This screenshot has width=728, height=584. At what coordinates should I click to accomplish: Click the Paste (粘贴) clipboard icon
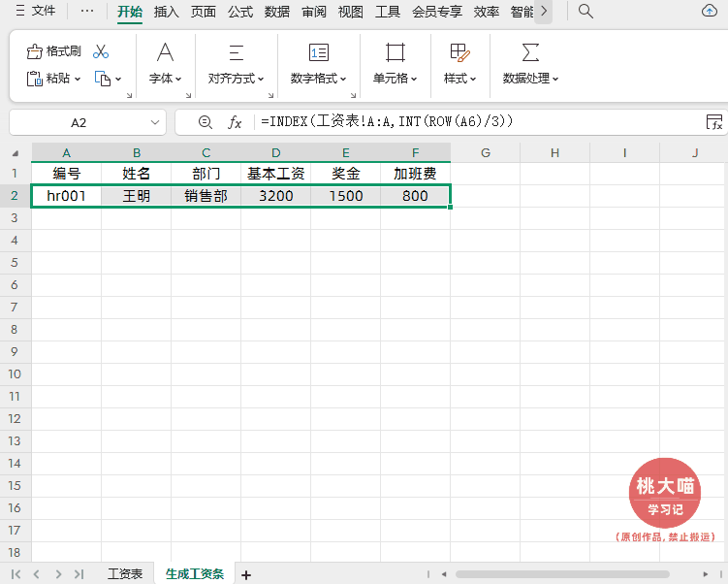(34, 79)
